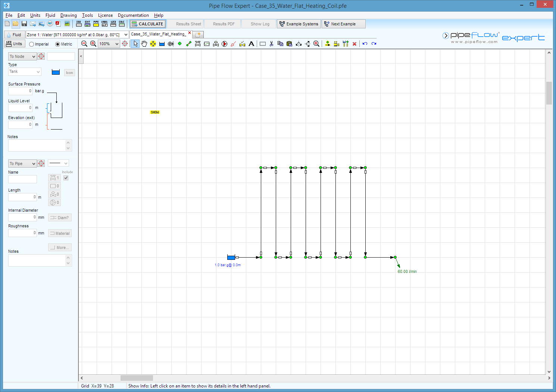Open the pipe line style dropdown
556x392 pixels.
tap(58, 163)
